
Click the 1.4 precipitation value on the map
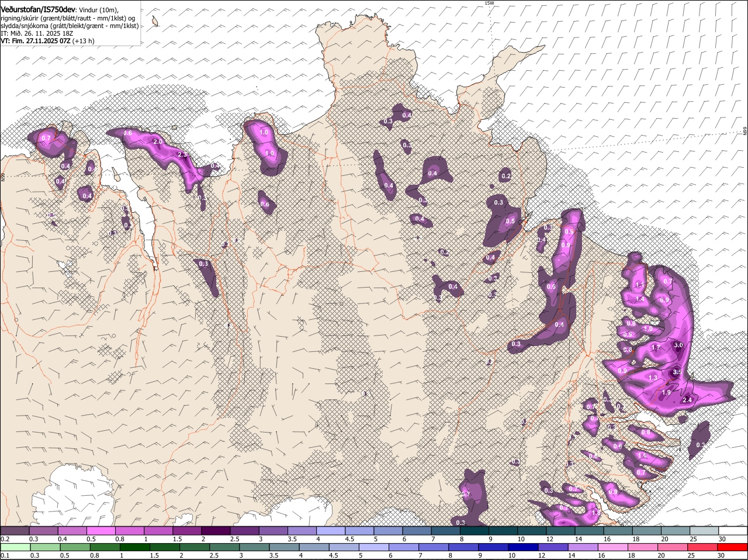640,299
